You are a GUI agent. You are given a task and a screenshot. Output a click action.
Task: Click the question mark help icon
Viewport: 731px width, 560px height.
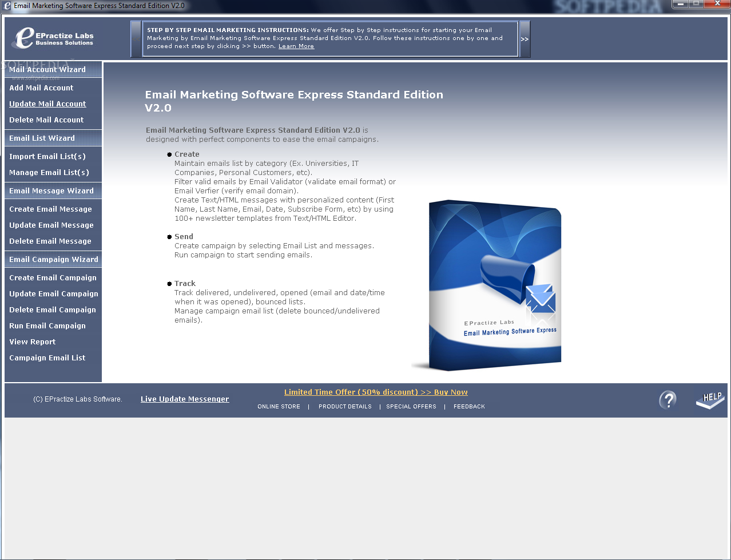668,399
